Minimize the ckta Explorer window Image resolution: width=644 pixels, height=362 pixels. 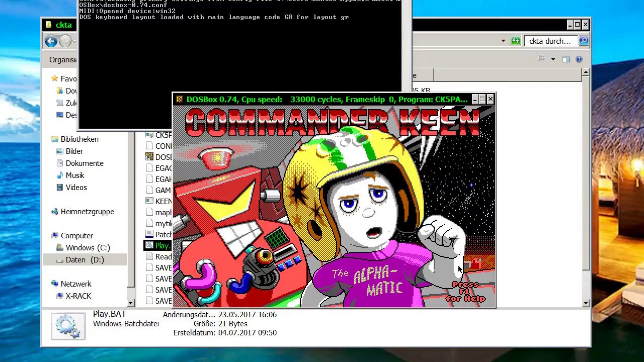tap(570, 25)
